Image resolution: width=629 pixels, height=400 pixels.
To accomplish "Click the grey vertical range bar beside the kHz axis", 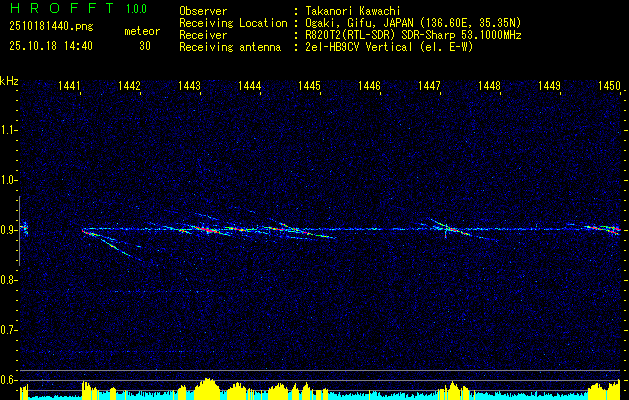I will click(x=19, y=231).
